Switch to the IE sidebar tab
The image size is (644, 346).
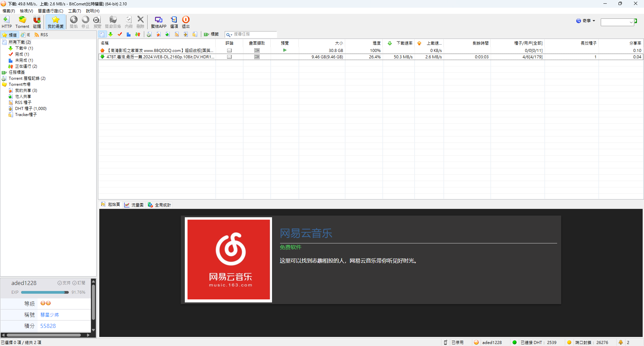click(x=25, y=35)
